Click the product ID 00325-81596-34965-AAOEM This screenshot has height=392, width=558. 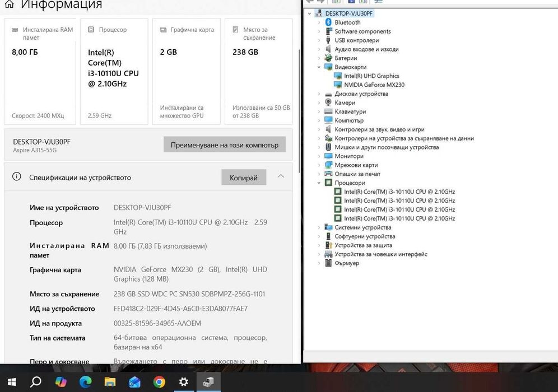pyautogui.click(x=157, y=323)
